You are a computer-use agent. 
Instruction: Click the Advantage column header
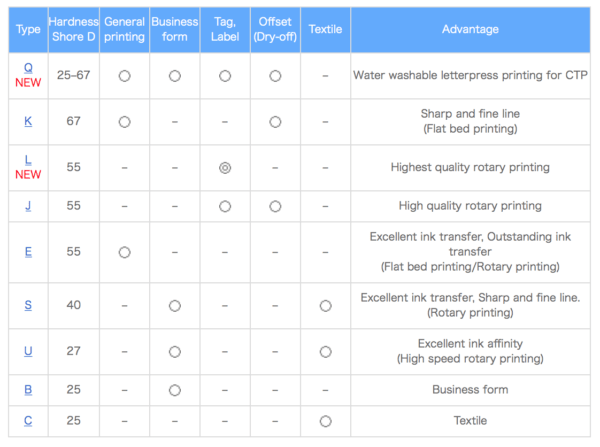click(470, 29)
